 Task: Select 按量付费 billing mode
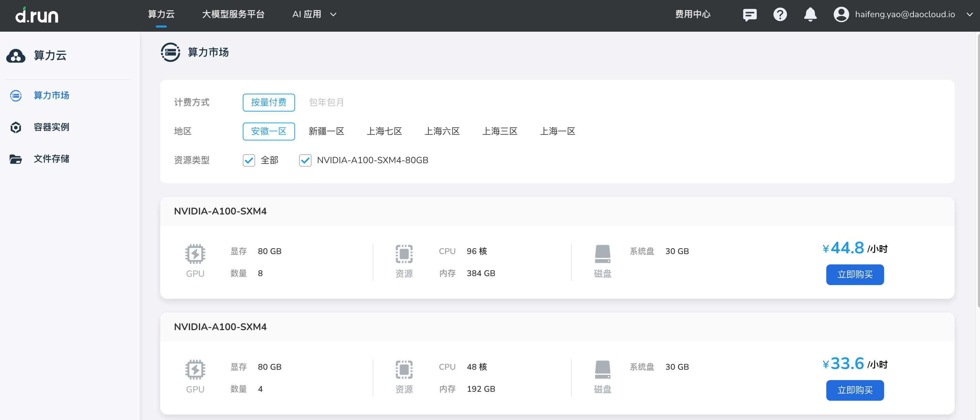[269, 103]
